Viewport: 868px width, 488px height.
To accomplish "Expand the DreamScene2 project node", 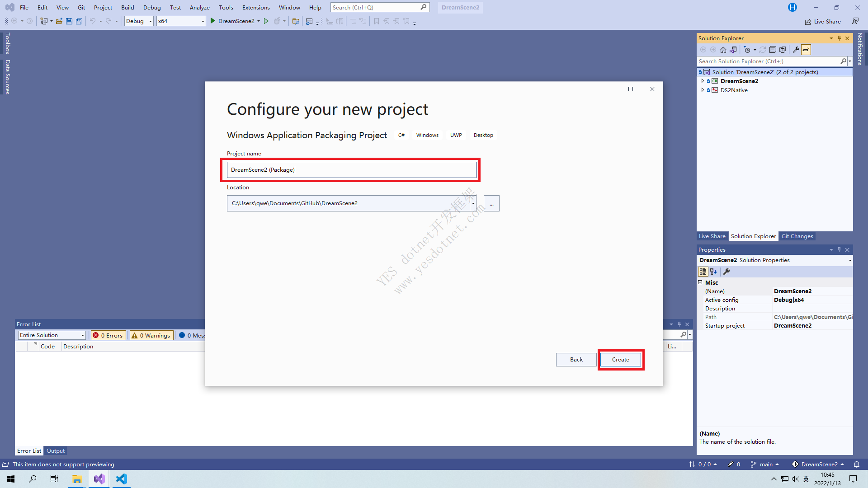I will tap(702, 81).
